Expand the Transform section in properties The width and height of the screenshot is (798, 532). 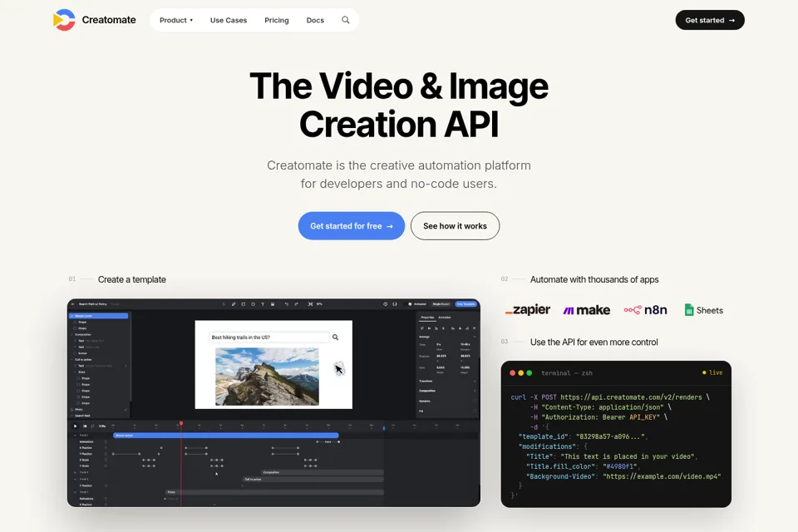[x=475, y=382]
